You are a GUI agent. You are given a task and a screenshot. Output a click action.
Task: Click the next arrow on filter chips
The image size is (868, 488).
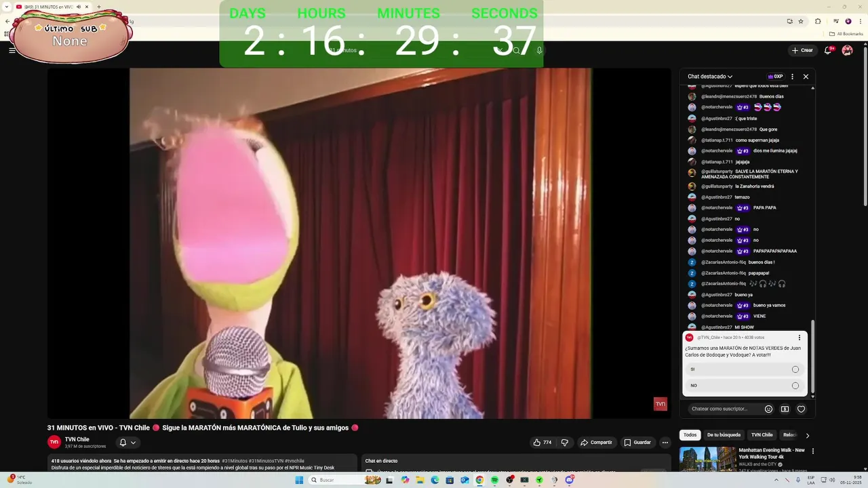click(807, 435)
